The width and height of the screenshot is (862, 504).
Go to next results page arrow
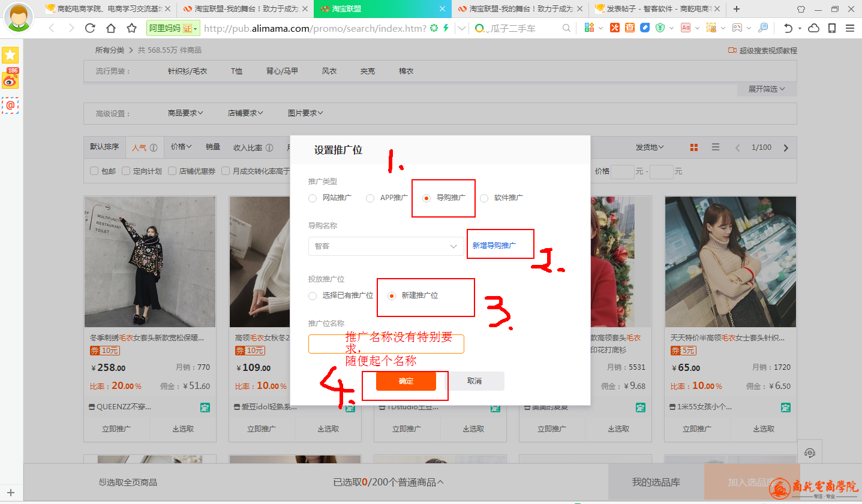[786, 147]
